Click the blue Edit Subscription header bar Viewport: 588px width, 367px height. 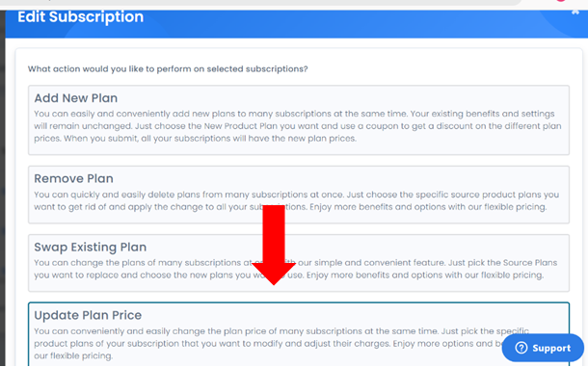coord(297,24)
